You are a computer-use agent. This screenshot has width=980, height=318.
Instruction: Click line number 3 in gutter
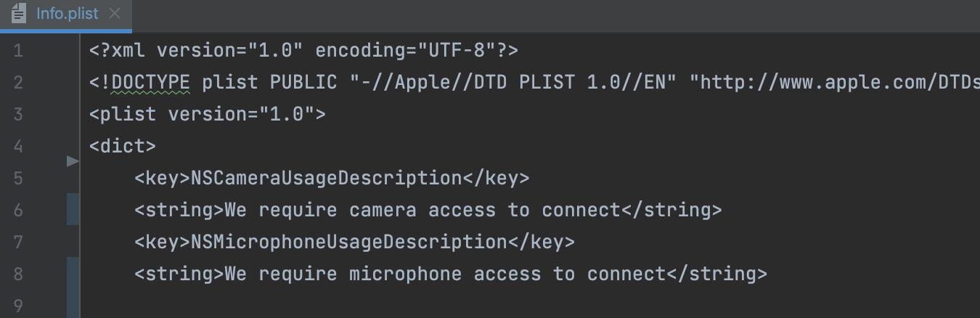17,114
